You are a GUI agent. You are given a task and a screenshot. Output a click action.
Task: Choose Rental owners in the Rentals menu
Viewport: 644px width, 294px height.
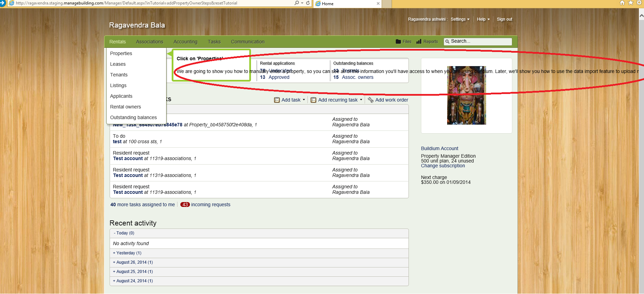click(x=125, y=107)
